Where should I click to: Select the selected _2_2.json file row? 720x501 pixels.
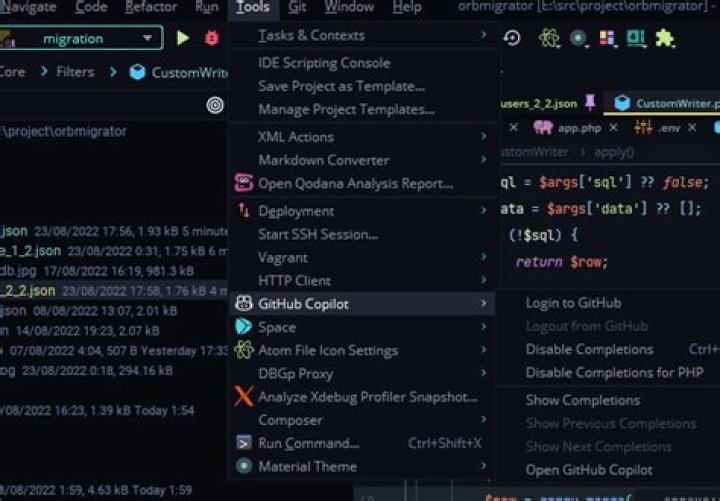114,291
